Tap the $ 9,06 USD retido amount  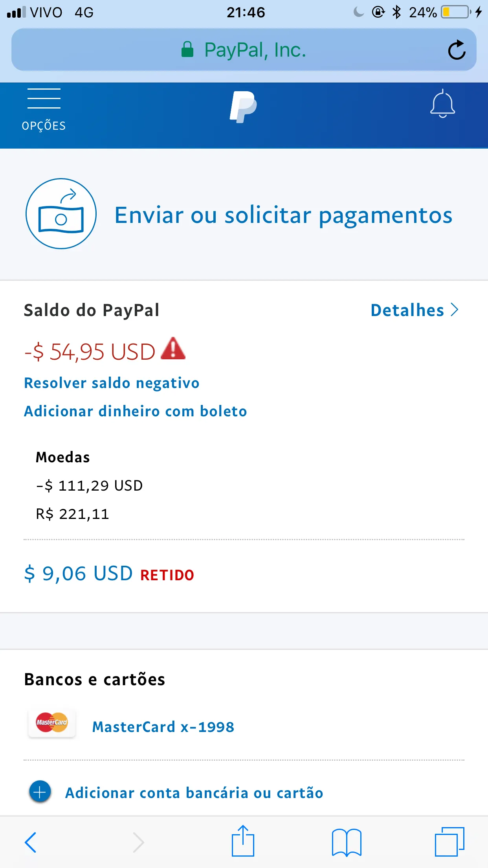(79, 574)
